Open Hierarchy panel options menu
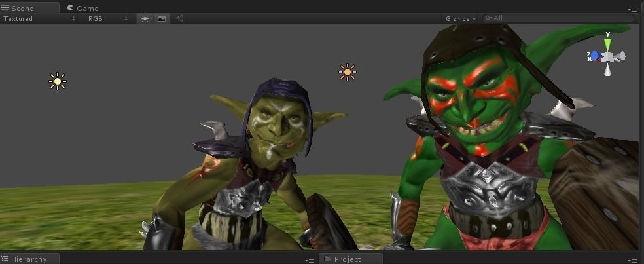Screen dimensions: 644x264 pos(311,260)
